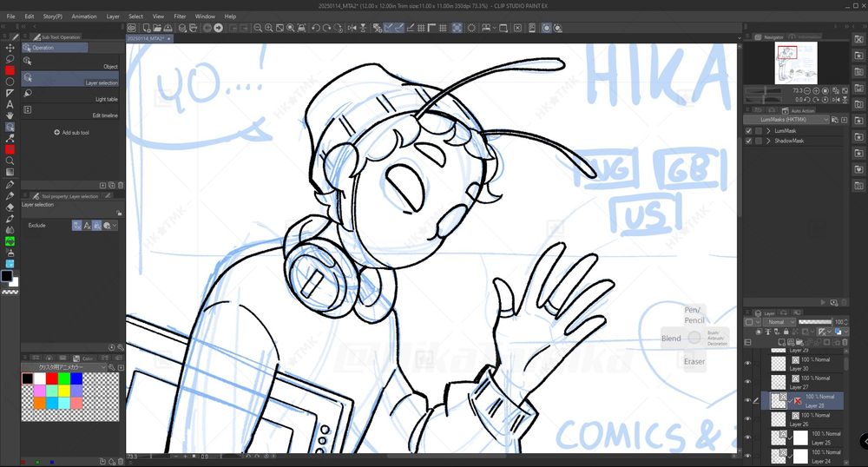Select the Text tool
868x467 pixels.
[10, 104]
